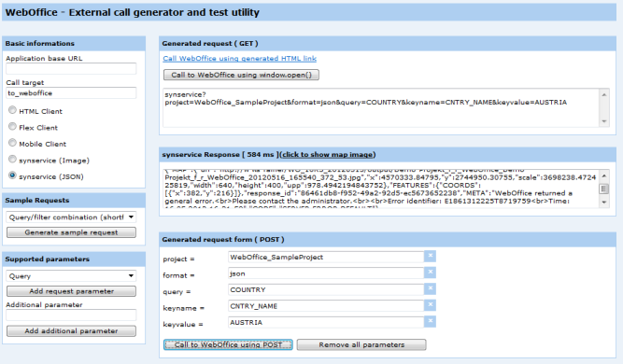This screenshot has height=364, width=623.
Task: Open the Sample Requests dropdown list
Action: pyautogui.click(x=71, y=217)
